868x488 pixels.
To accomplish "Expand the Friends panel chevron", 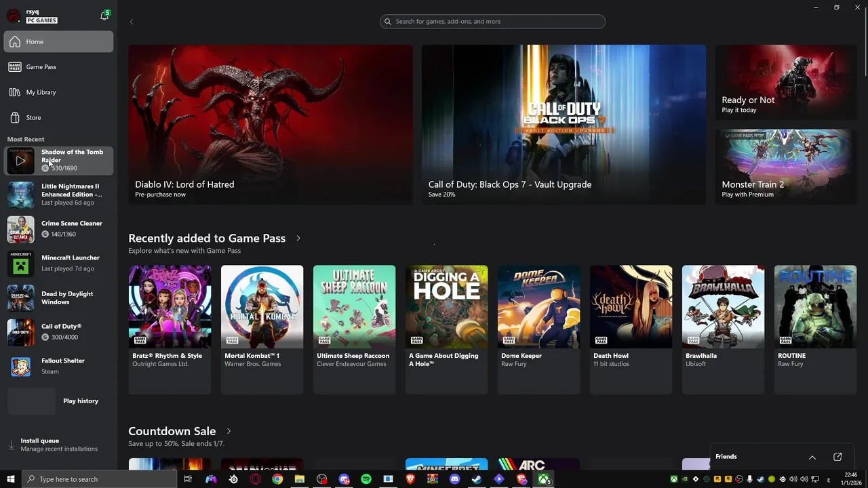I will (812, 457).
